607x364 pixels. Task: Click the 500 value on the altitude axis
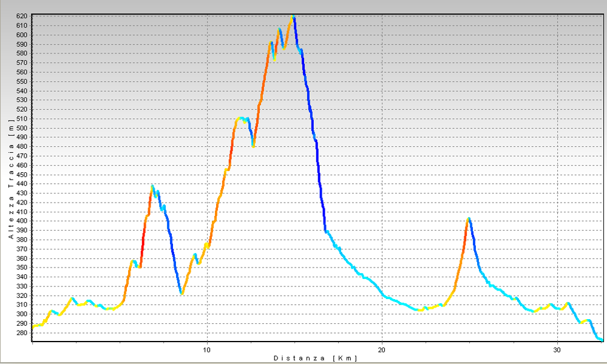[22, 128]
